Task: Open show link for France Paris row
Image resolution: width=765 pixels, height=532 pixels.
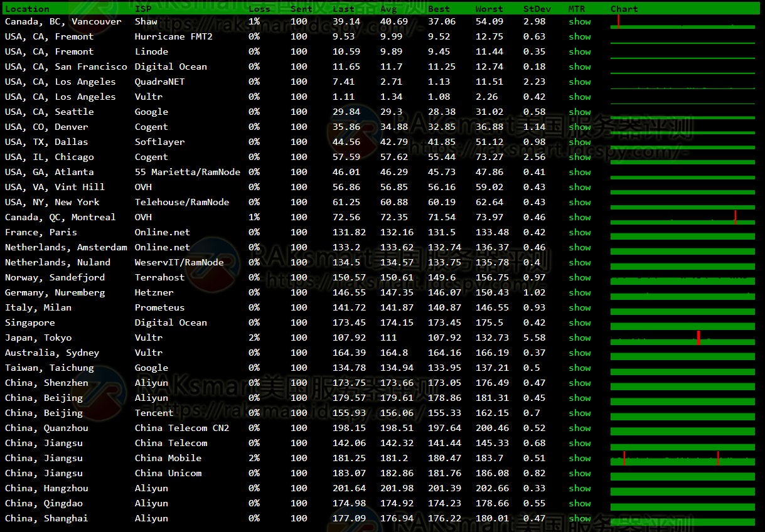Action: pyautogui.click(x=580, y=232)
